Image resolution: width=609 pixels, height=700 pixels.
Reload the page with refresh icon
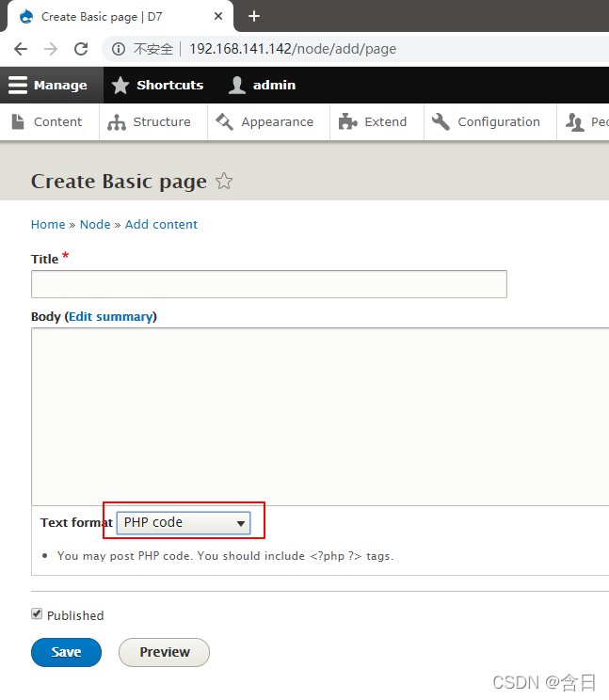(x=81, y=49)
